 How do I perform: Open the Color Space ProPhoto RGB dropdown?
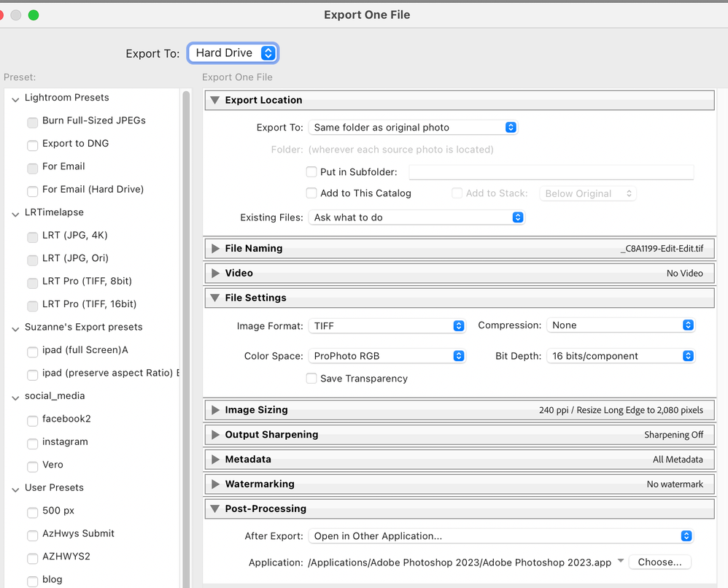pyautogui.click(x=387, y=357)
